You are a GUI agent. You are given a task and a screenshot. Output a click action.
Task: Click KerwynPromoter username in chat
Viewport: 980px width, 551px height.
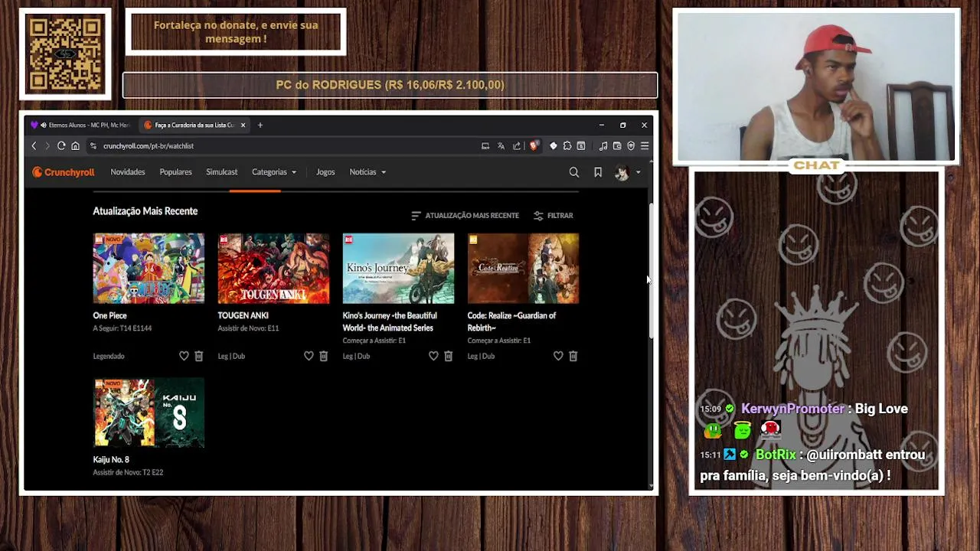pos(792,409)
